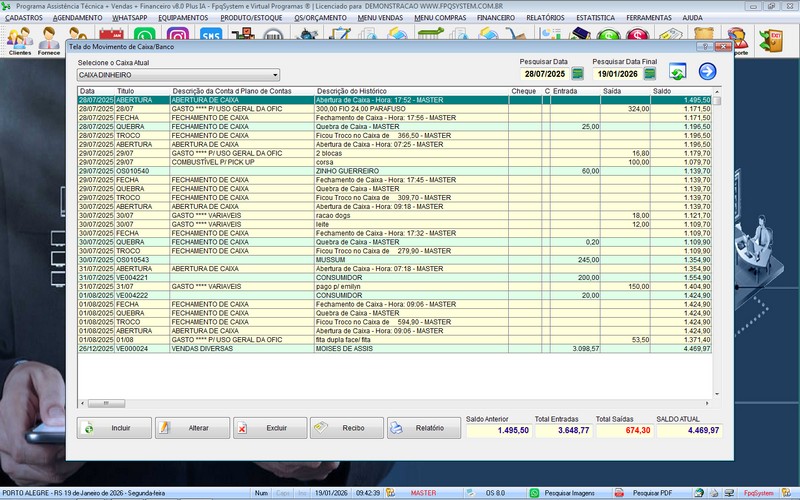800x500 pixels.
Task: Click the blue arrow go button
Action: pyautogui.click(x=708, y=71)
